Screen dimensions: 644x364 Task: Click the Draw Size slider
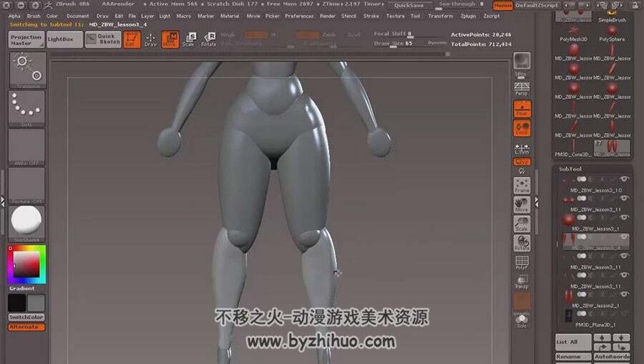point(399,43)
